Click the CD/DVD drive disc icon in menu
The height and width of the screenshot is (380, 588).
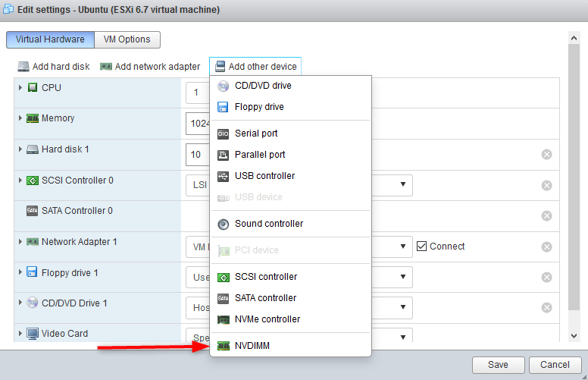[223, 86]
